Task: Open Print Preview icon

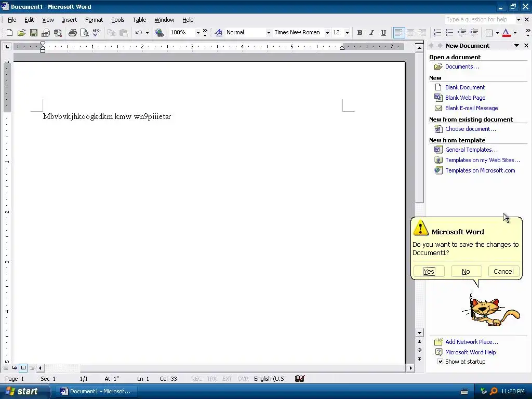Action: [x=84, y=33]
